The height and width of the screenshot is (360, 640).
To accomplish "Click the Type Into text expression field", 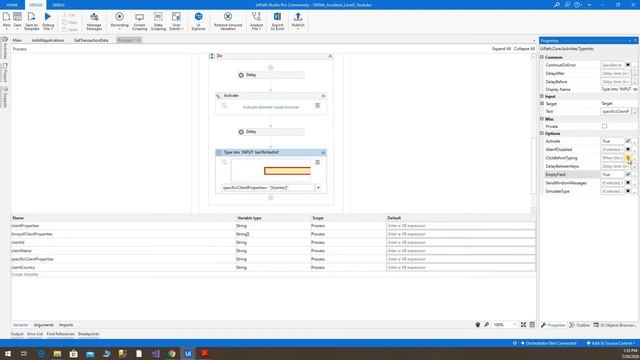I will pyautogui.click(x=268, y=188).
